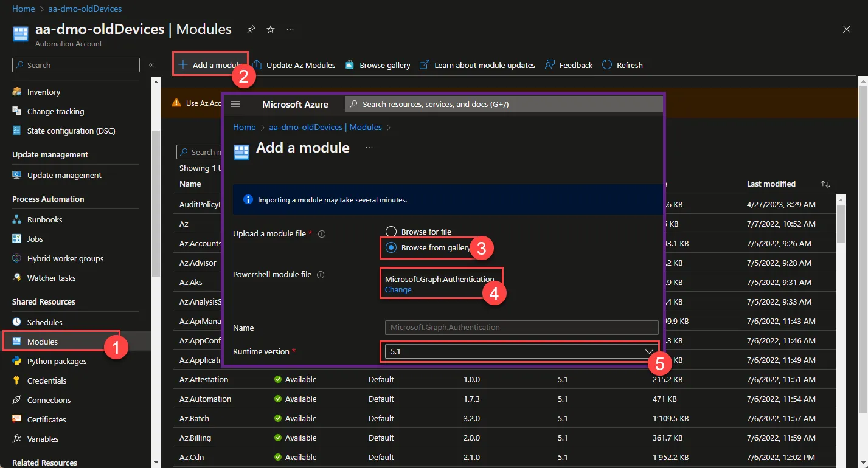Screen dimensions: 868x468
Task: Open the hamburger menu in Microsoft Azure
Action: 235,104
